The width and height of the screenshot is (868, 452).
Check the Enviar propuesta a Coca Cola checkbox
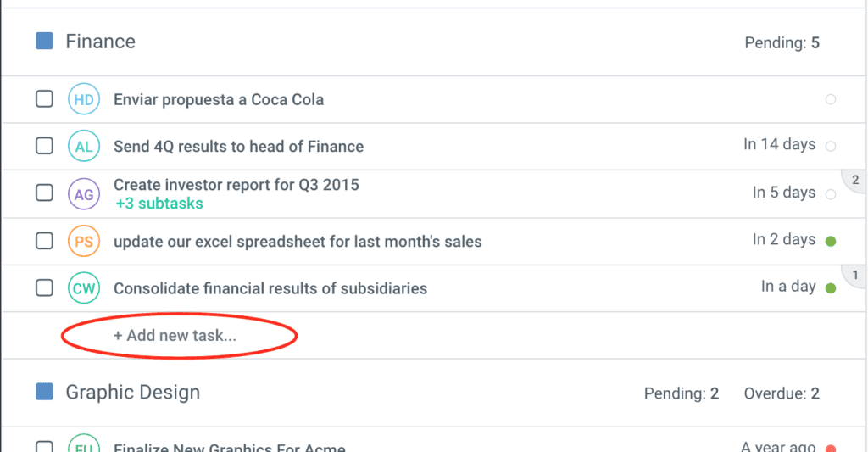(x=44, y=99)
